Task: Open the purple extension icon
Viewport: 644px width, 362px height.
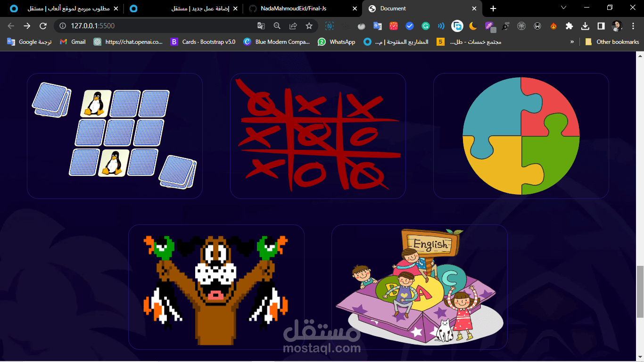Action: pos(490,26)
